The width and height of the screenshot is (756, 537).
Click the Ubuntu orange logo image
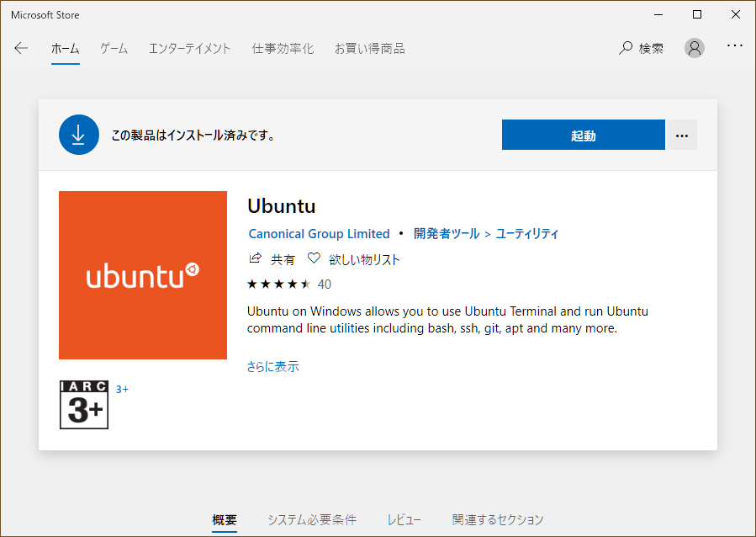point(143,275)
